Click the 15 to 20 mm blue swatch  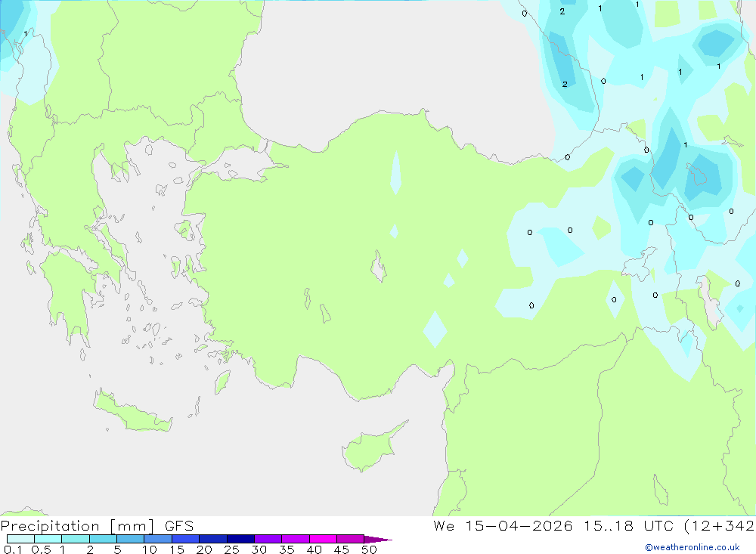click(186, 539)
